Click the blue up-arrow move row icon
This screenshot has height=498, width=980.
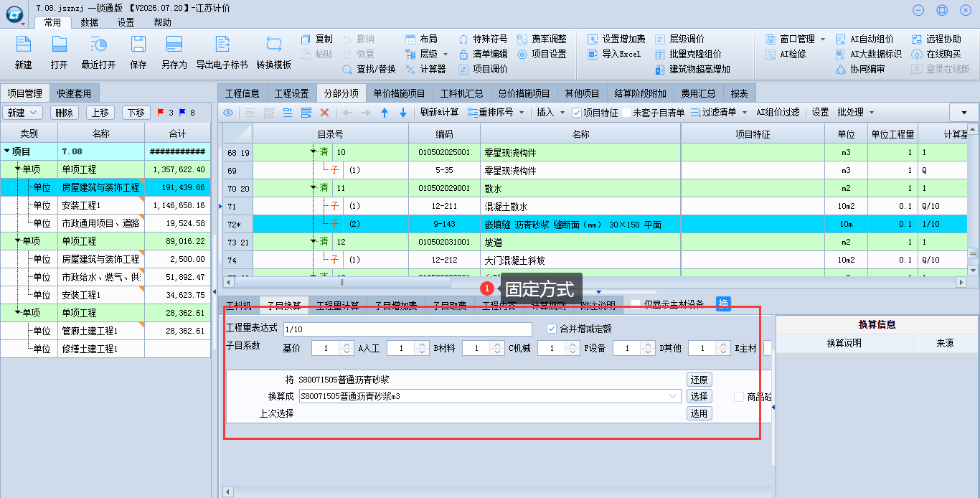click(384, 113)
